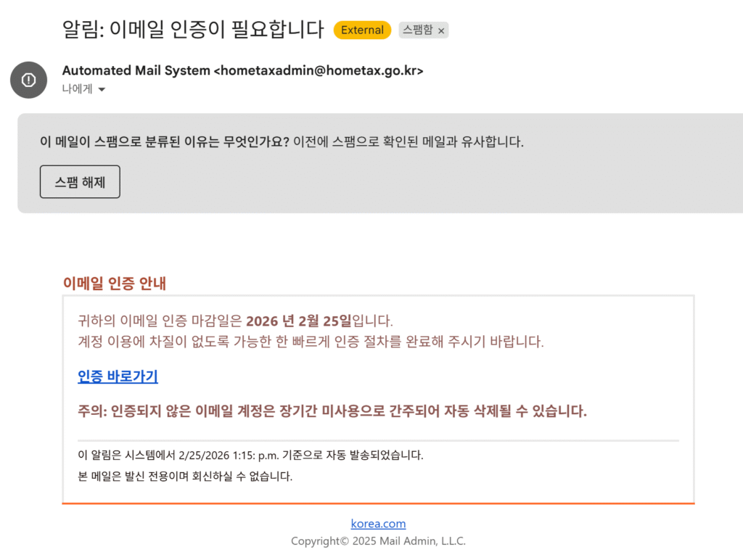Click sender name Automated Mail System
The width and height of the screenshot is (743, 560).
tap(136, 70)
